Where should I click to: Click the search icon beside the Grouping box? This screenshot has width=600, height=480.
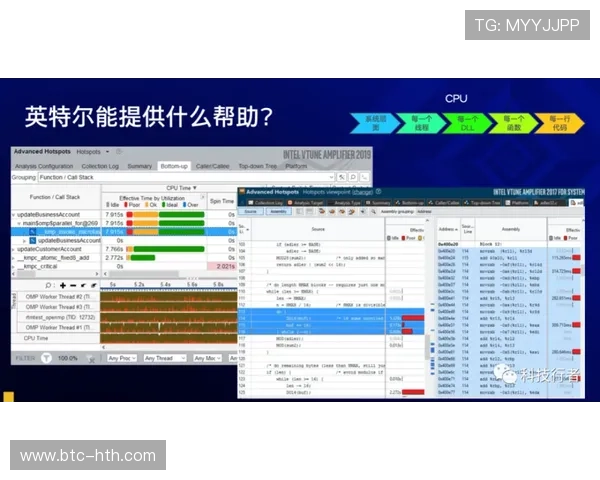353,177
